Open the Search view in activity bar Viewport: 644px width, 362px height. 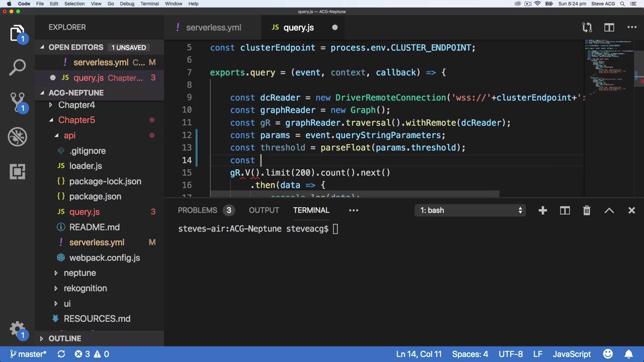click(x=18, y=66)
